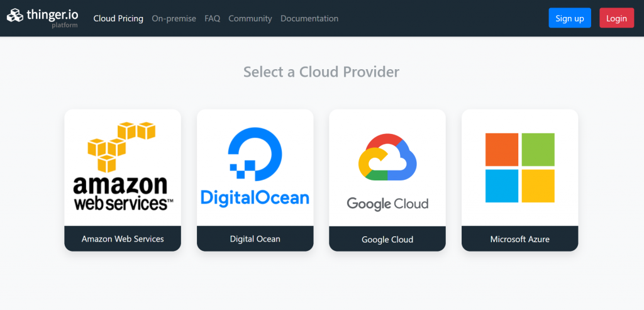Select the Google Cloud logo image
The width and height of the screenshot is (644, 310).
click(387, 172)
